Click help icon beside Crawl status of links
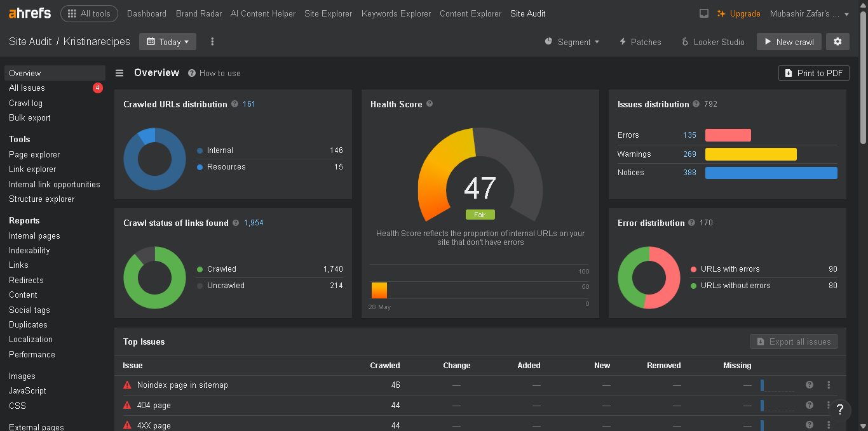The image size is (868, 431). pos(236,223)
